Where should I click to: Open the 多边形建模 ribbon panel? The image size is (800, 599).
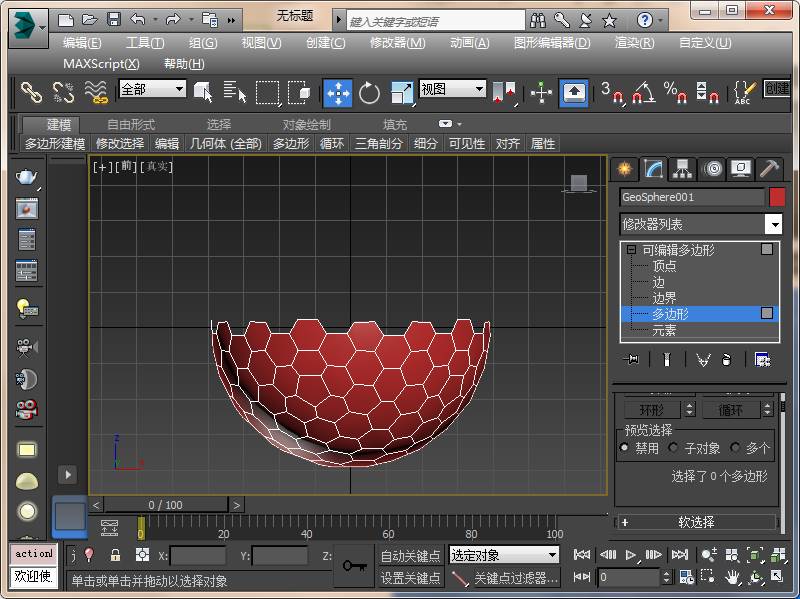(55, 143)
